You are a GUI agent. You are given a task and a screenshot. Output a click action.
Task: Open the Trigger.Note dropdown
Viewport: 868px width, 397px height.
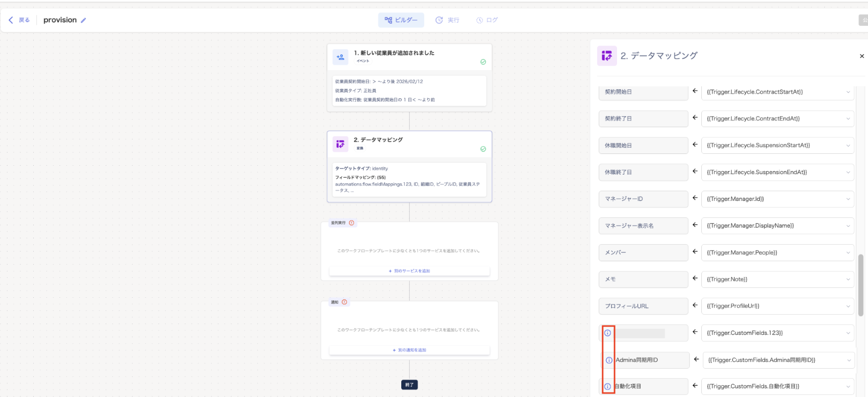click(777, 279)
